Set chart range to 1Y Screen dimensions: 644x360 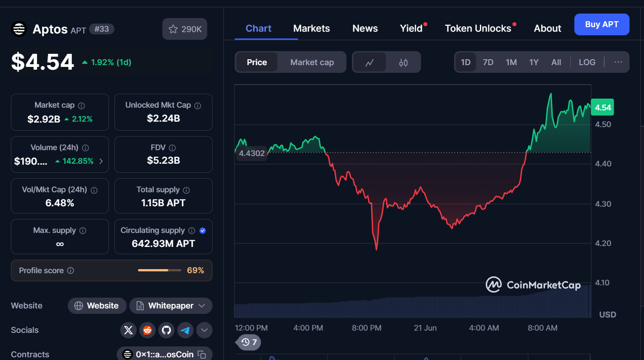pos(534,62)
